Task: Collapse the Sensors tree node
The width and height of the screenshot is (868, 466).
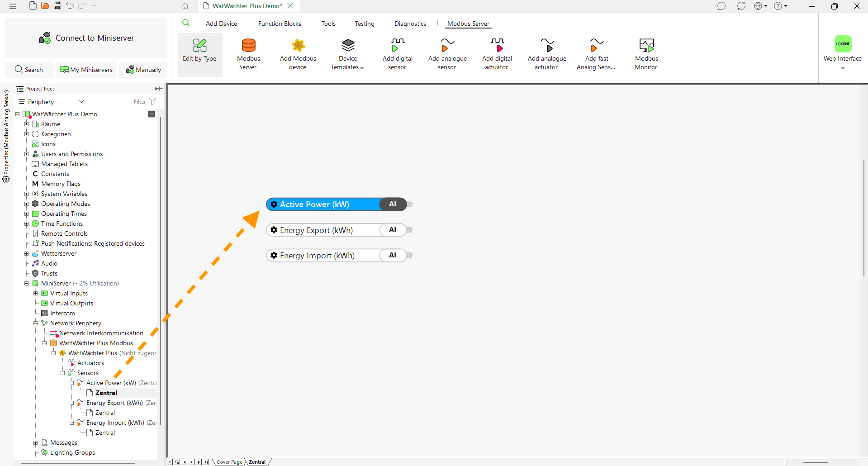Action: point(62,373)
